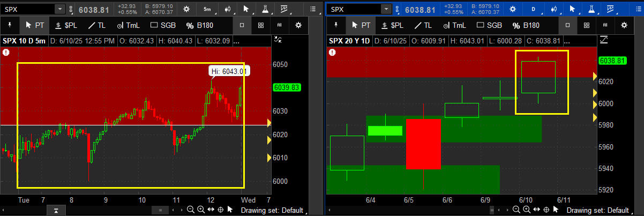Select four-grid layout in left toolbar
Image resolution: width=644 pixels, height=216 pixels.
260,25
